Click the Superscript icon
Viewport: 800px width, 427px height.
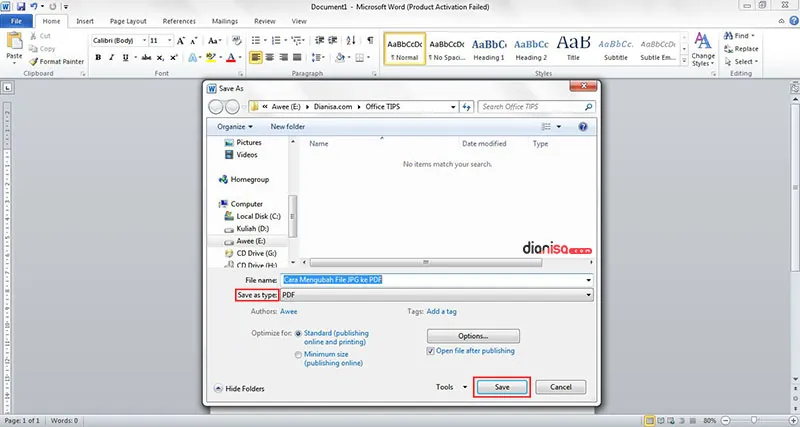tap(173, 58)
